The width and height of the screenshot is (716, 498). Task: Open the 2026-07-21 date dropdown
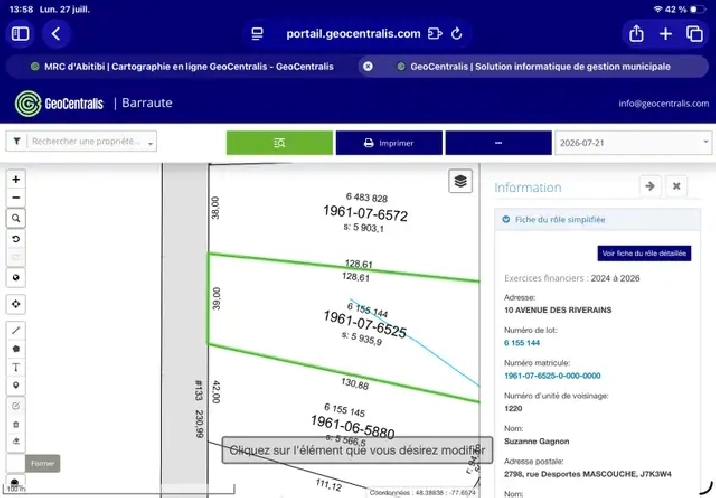click(633, 143)
